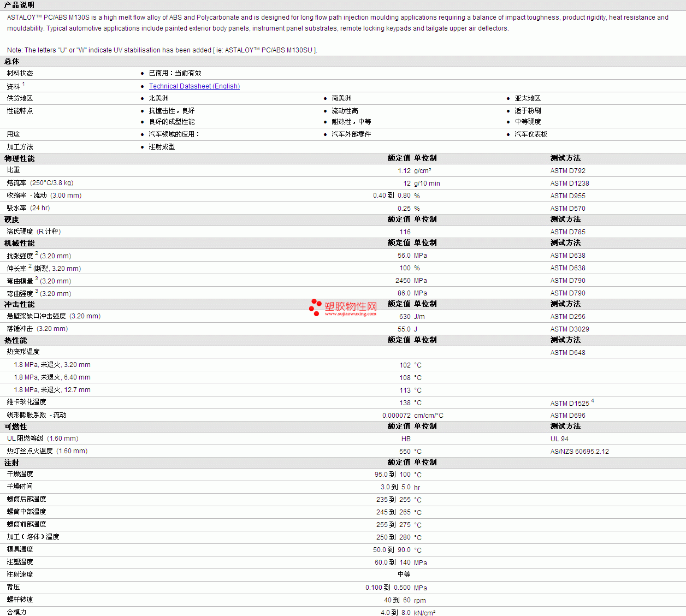The height and width of the screenshot is (616, 686).
Task: Click the 已商用：当前有效 status text
Action: click(x=175, y=73)
